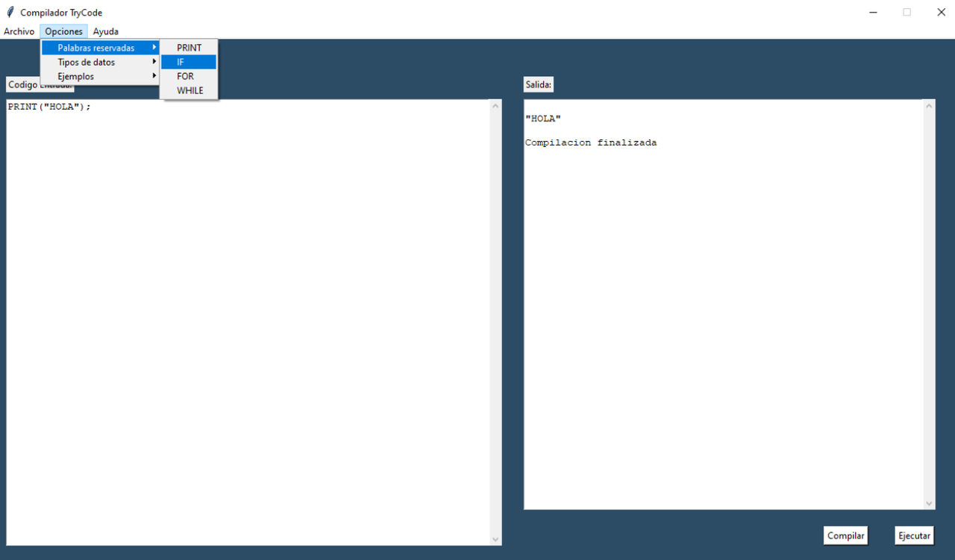Insert the WHILE reserved word
The height and width of the screenshot is (560, 955).
[x=189, y=90]
